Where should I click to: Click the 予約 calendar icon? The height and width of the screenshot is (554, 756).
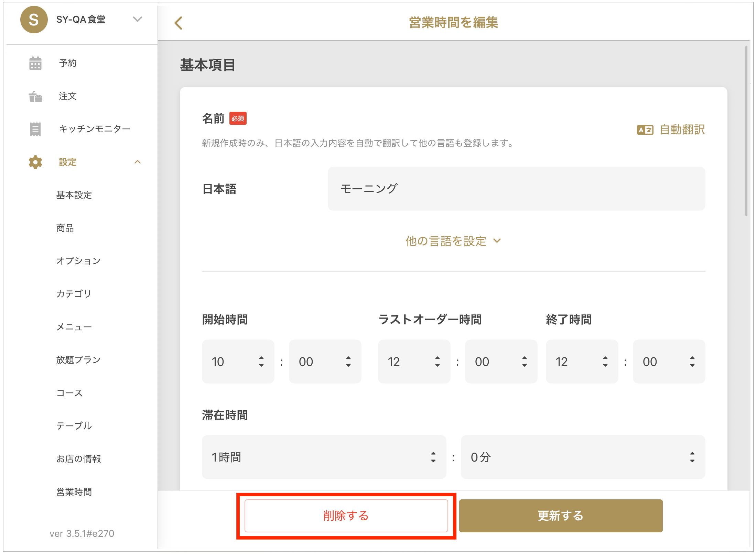pos(35,63)
